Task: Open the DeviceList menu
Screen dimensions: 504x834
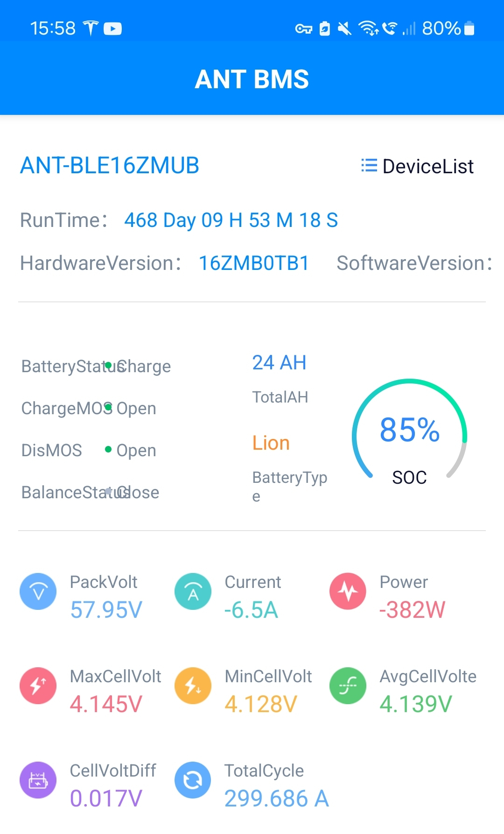Action: tap(418, 166)
